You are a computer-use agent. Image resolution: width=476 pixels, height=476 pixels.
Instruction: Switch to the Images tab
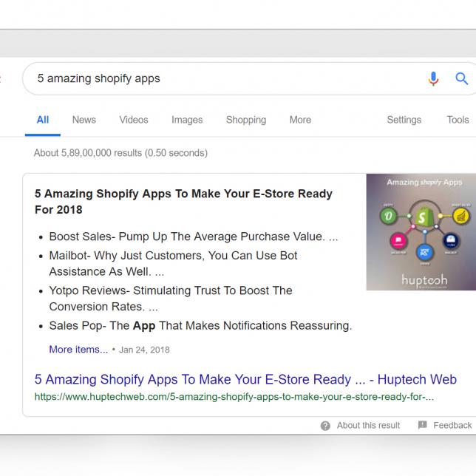point(187,120)
